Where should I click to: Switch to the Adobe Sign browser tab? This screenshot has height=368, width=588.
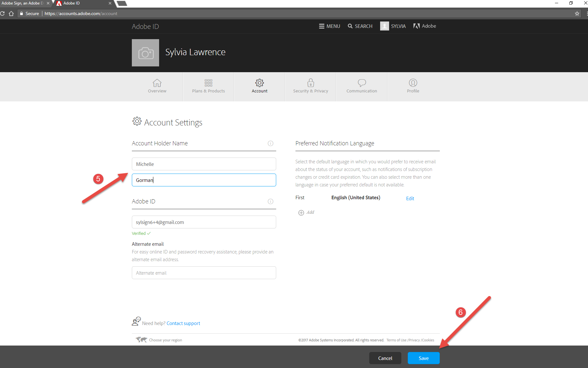(22, 4)
